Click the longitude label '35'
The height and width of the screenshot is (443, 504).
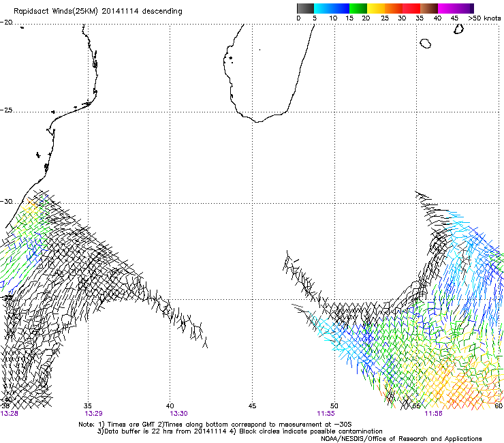(x=88, y=406)
